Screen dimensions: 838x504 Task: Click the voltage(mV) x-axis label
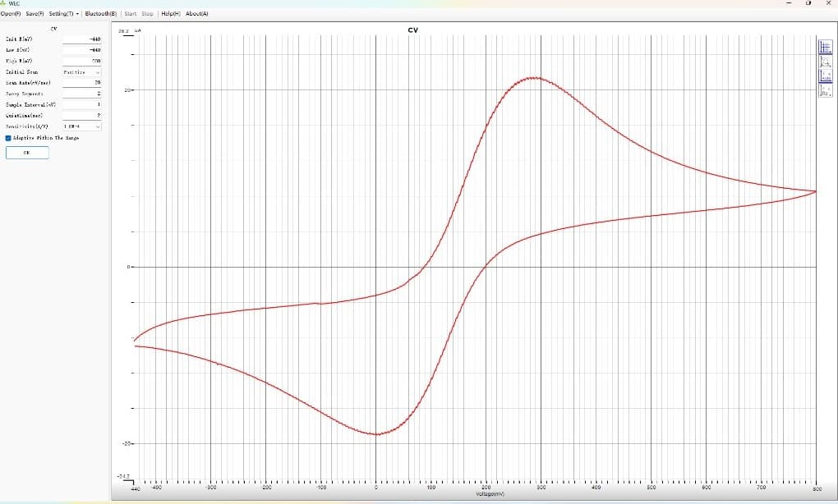(x=490, y=494)
